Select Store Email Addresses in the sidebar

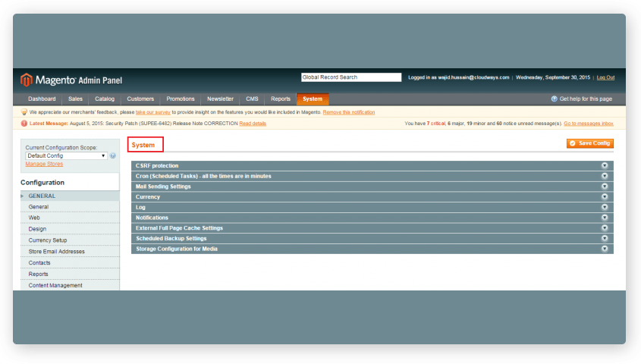click(56, 252)
